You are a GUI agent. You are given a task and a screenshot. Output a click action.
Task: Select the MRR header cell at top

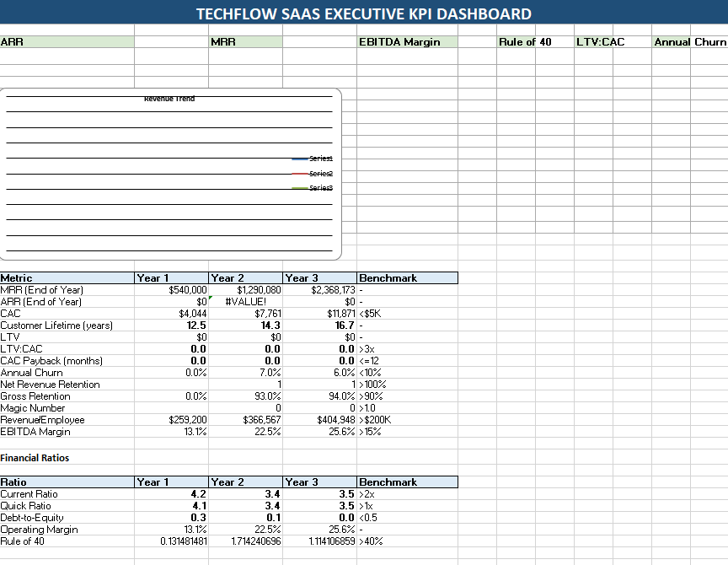[245, 42]
